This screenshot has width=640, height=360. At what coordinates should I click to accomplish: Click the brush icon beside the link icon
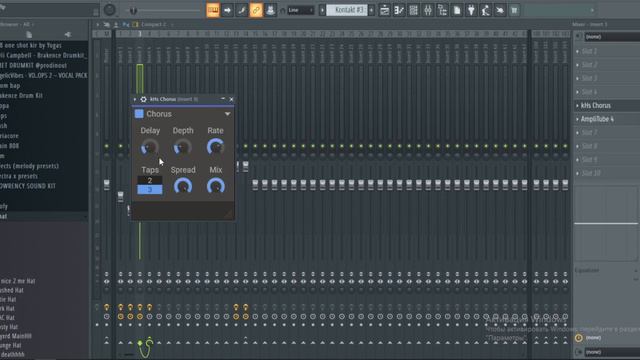click(x=242, y=10)
